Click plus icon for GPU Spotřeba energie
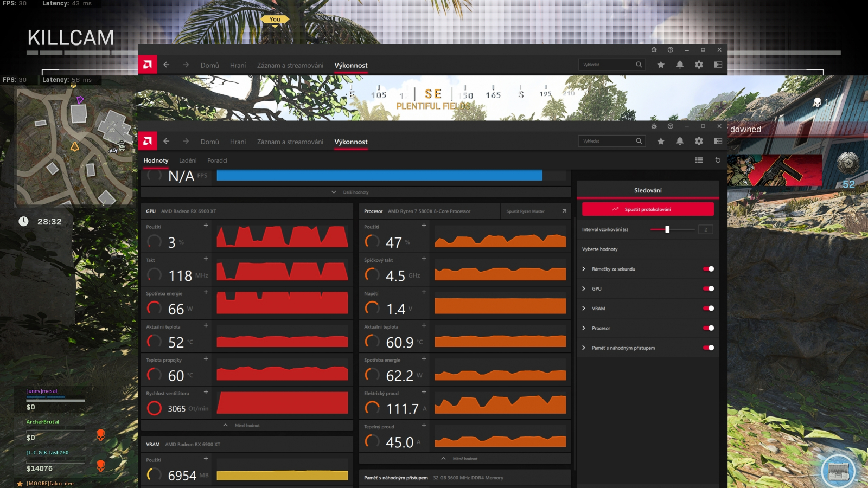This screenshot has height=488, width=868. click(x=206, y=292)
